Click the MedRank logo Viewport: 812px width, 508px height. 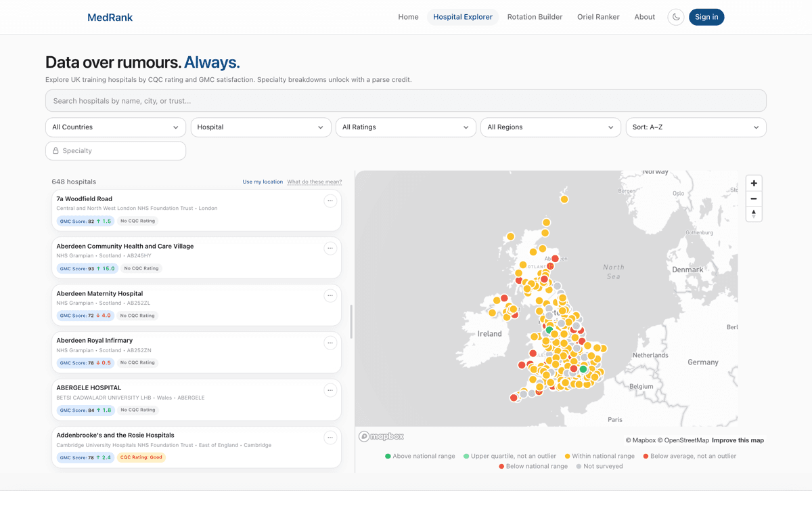point(110,18)
